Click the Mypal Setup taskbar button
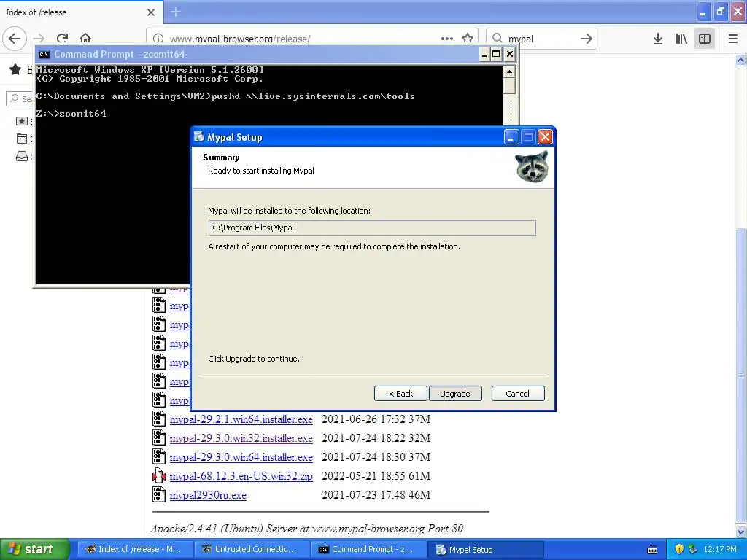747x560 pixels. (x=485, y=549)
